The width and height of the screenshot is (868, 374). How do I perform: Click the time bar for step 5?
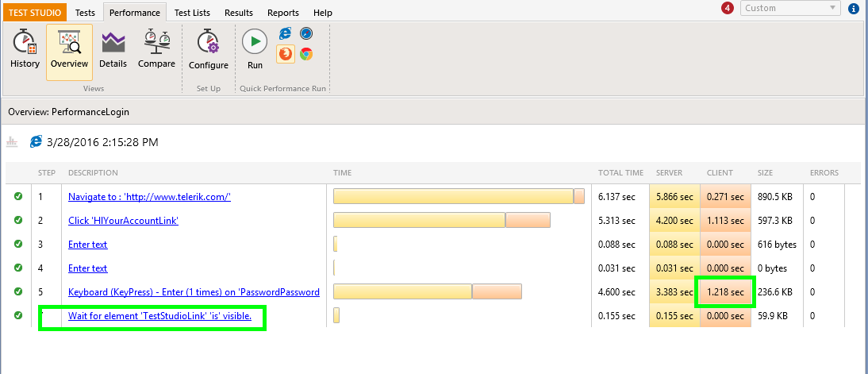point(428,291)
